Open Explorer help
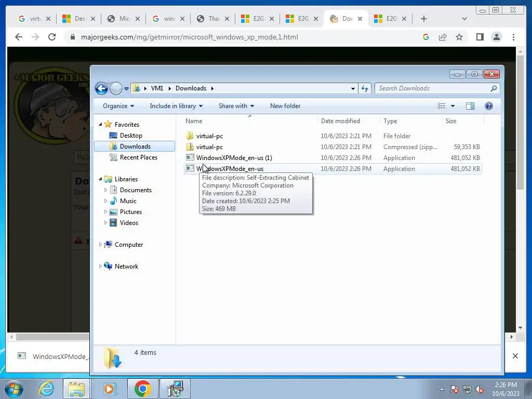 (488, 106)
